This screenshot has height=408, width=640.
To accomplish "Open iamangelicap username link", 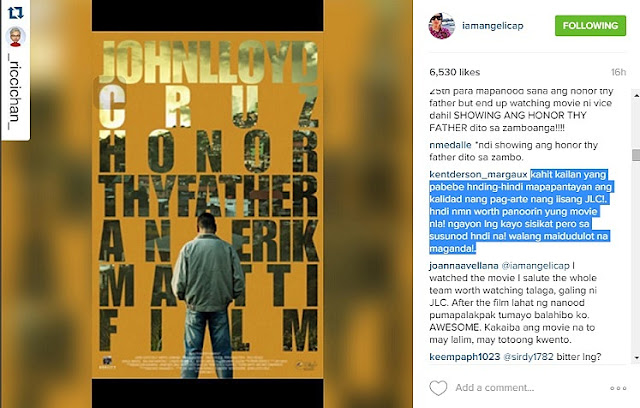I will click(x=493, y=26).
